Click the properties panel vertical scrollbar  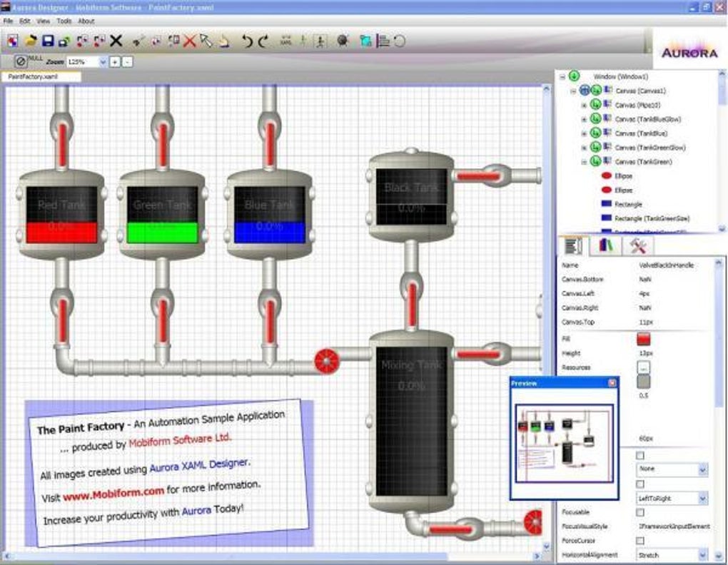point(719,409)
